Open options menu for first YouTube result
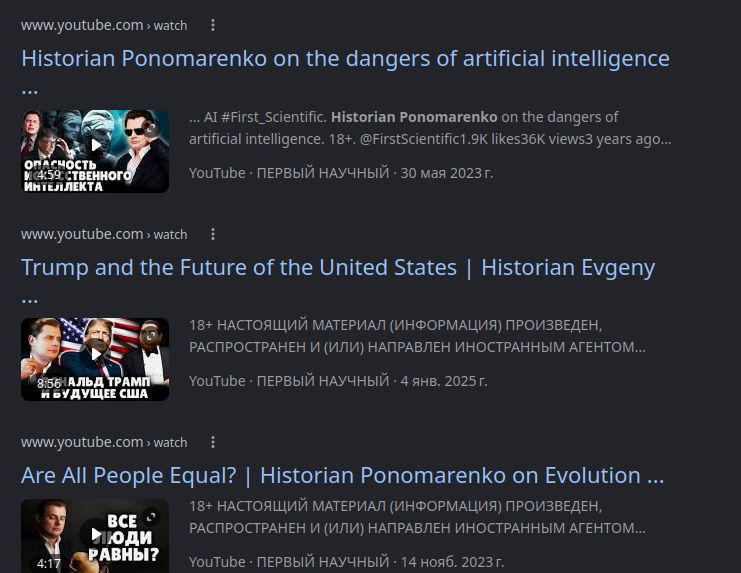This screenshot has height=573, width=741. tap(213, 25)
